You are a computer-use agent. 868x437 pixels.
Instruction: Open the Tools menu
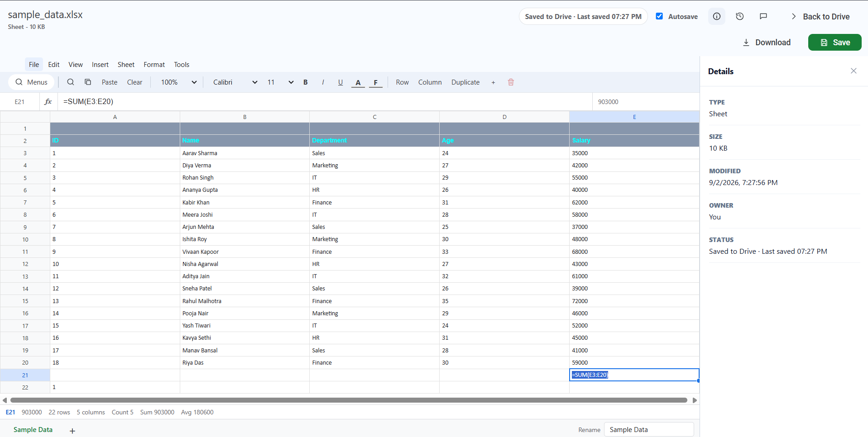182,64
